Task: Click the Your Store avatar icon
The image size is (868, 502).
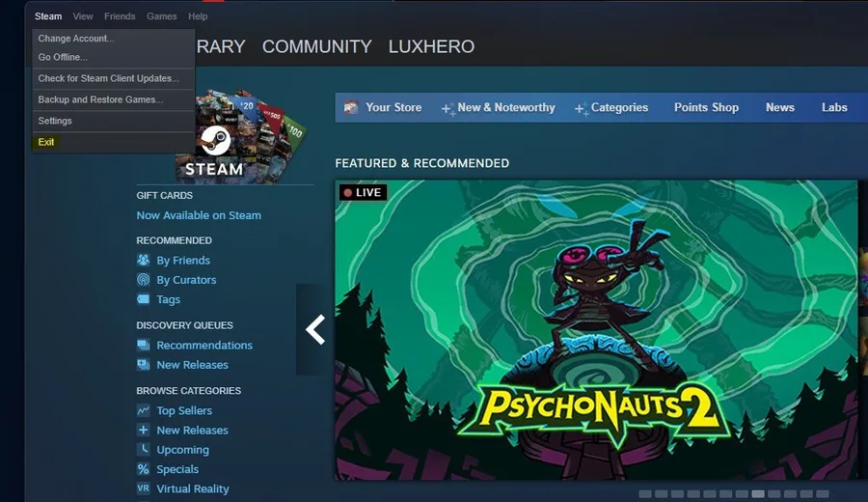Action: coord(351,107)
